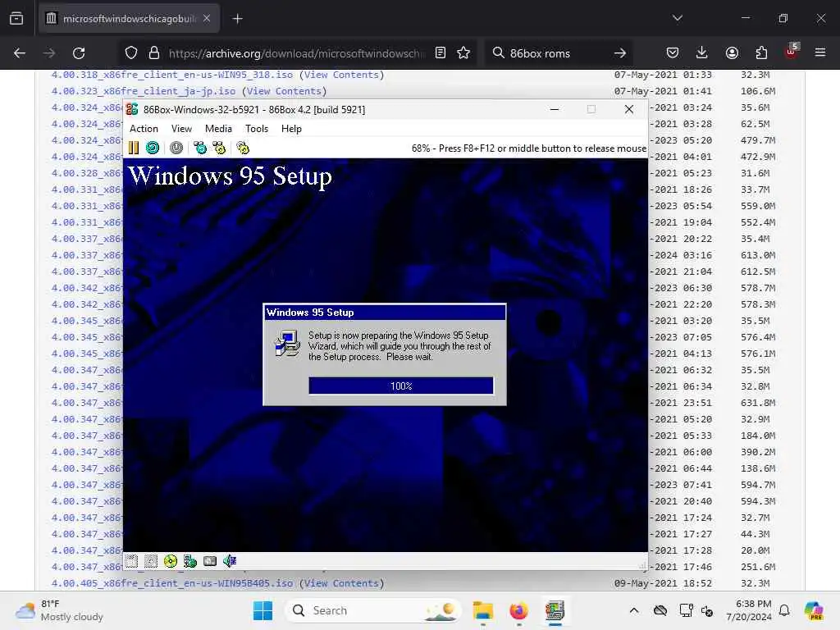This screenshot has width=840, height=630.
Task: Open a new browser tab
Action: pos(237,19)
